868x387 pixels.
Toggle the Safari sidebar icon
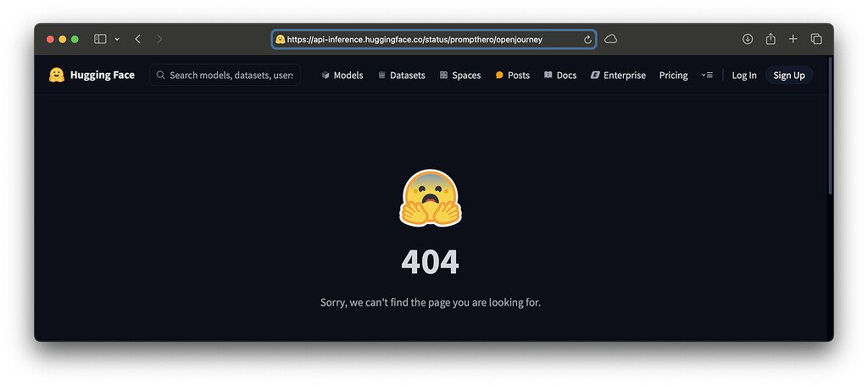click(x=100, y=39)
